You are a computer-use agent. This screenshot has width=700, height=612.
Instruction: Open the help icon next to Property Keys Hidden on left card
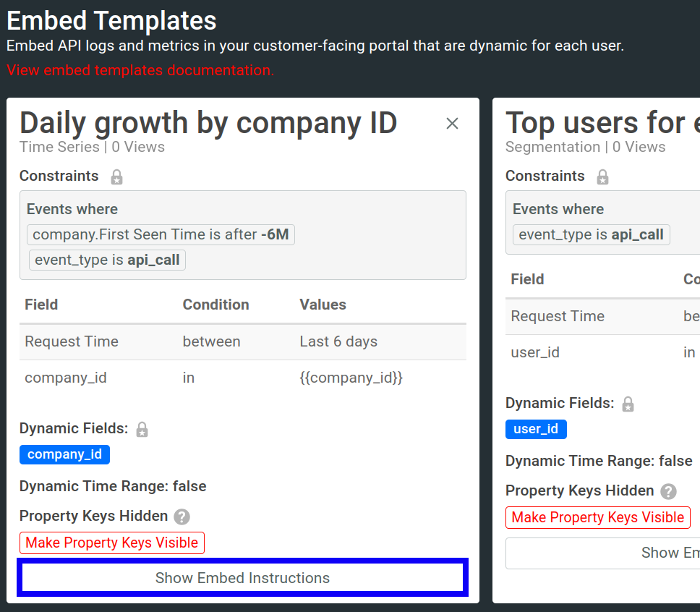point(182,517)
